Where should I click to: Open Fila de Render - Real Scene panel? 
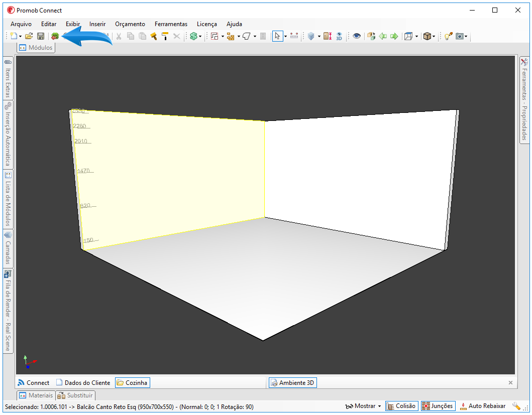pyautogui.click(x=8, y=311)
